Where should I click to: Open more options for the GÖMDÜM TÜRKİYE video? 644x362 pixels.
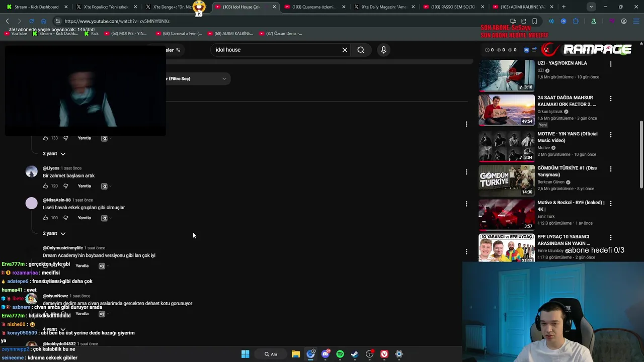(611, 169)
